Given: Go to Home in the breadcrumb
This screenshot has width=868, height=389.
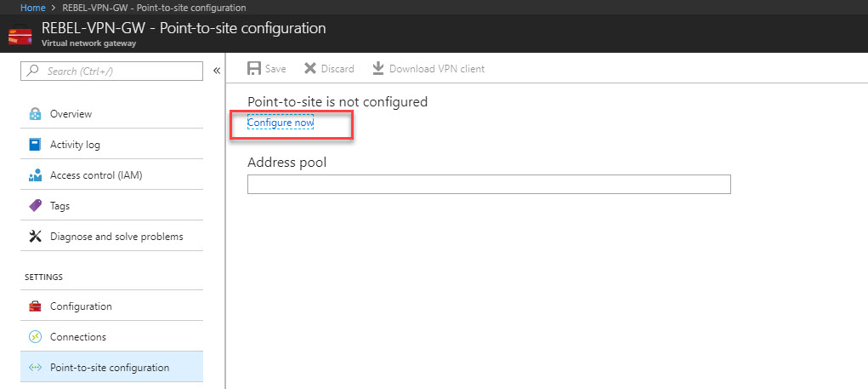Looking at the screenshot, I should pos(32,8).
